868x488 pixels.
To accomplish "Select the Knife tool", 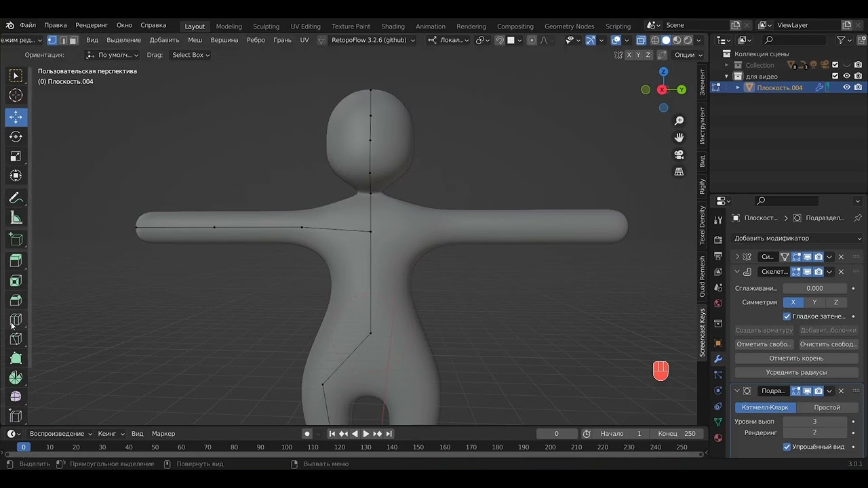I will pyautogui.click(x=16, y=339).
